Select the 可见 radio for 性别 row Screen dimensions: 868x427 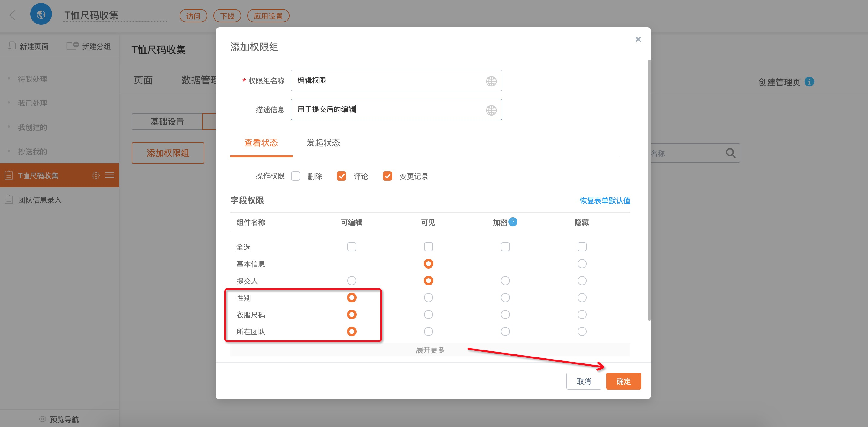[428, 298]
